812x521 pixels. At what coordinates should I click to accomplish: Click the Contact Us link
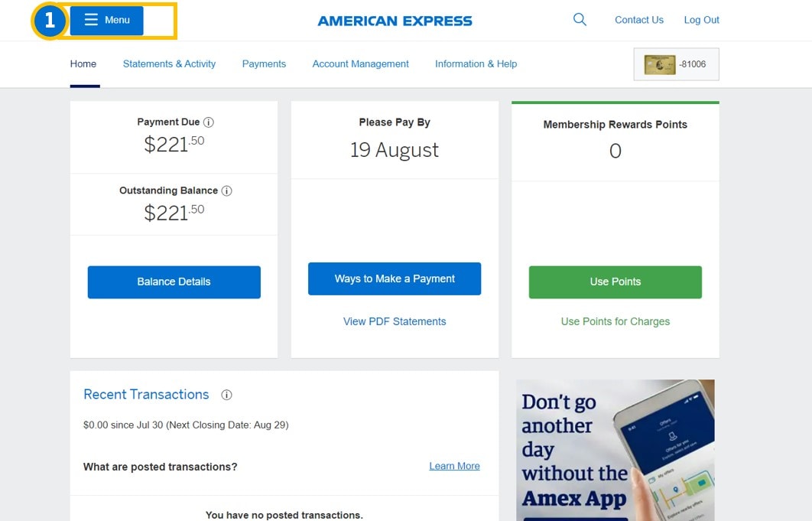638,20
